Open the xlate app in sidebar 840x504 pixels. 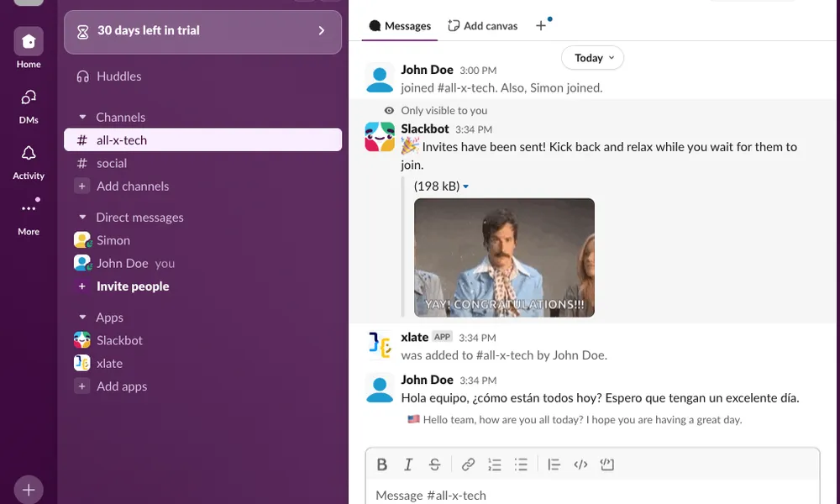(x=202, y=363)
